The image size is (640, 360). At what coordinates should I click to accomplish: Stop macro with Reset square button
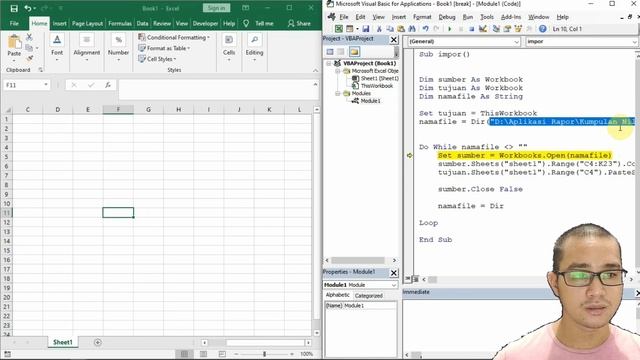click(x=471, y=29)
